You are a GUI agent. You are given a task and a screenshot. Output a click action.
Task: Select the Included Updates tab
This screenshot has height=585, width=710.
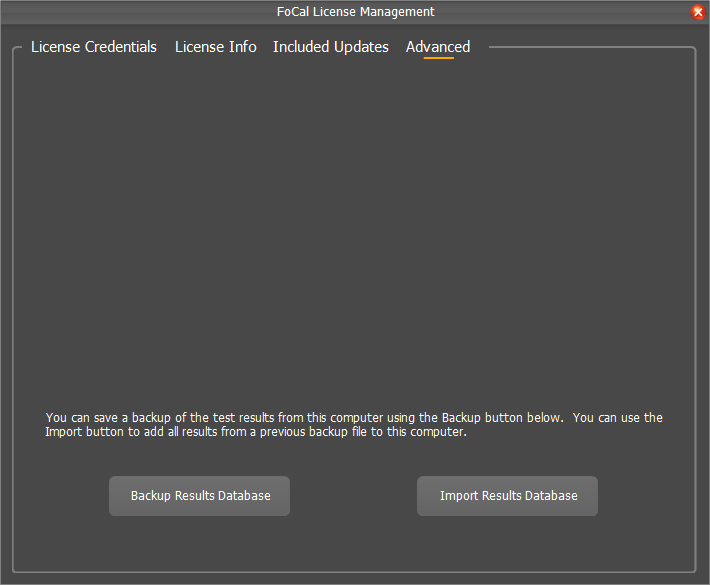click(331, 47)
